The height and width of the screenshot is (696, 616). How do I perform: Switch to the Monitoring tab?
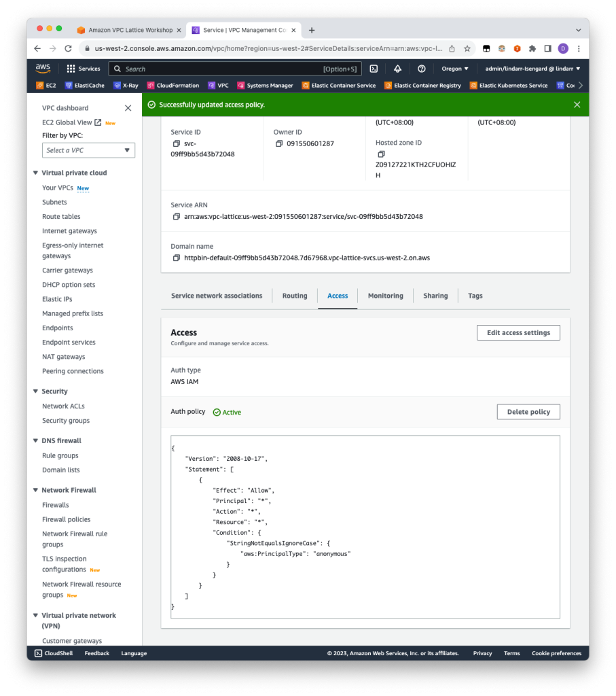click(385, 296)
